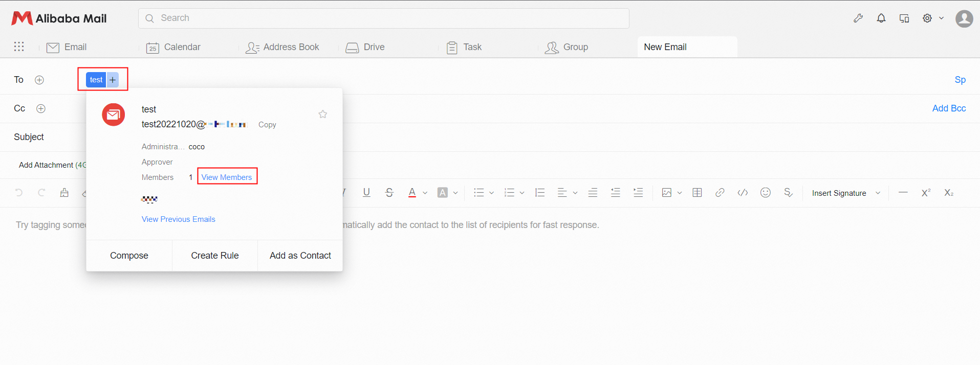Viewport: 980px width, 365px height.
Task: Insert an image
Action: (x=667, y=193)
